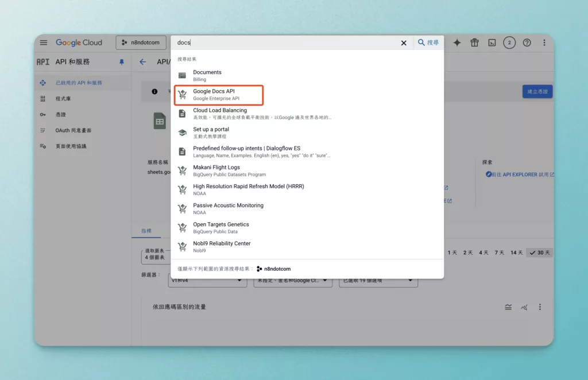Select Nobl9 Reliability Center result
This screenshot has width=588, height=380.
(307, 247)
